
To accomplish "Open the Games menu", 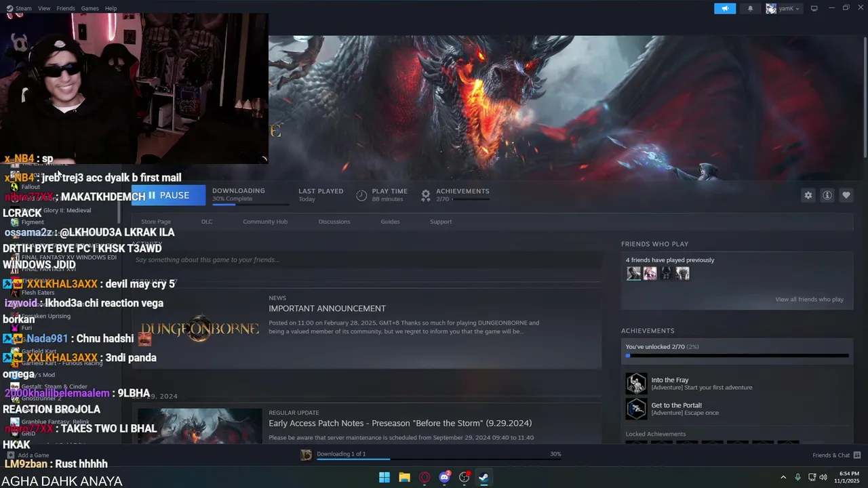I will click(x=90, y=8).
